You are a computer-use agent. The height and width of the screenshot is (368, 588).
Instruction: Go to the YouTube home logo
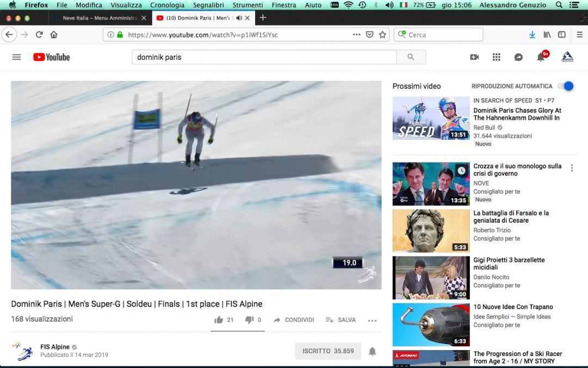point(51,57)
